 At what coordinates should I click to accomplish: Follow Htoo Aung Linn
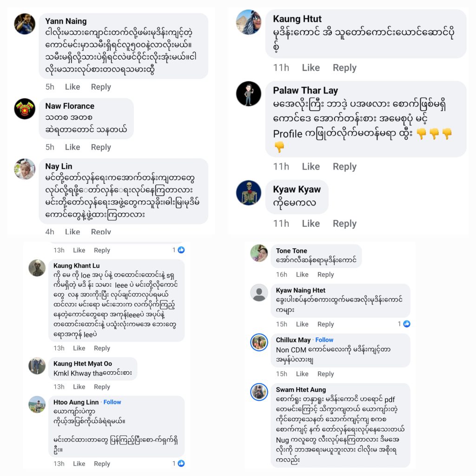coord(112,402)
